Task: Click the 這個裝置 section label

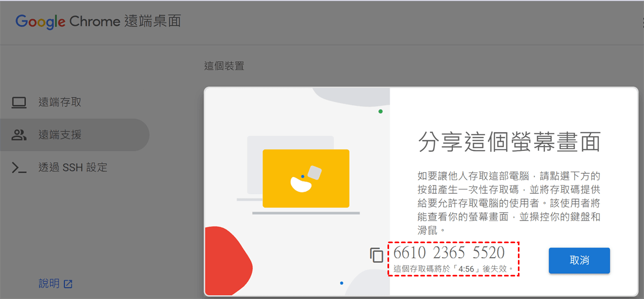Action: coord(224,66)
